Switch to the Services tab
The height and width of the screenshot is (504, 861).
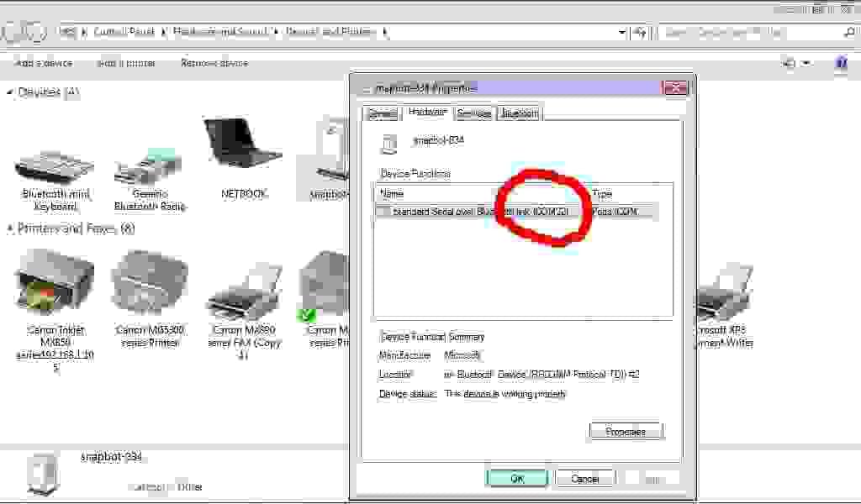[x=474, y=113]
